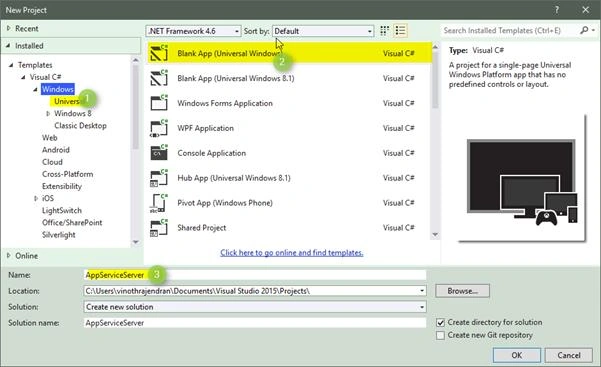Screen dimensions: 601x367
Task: Select Classic Desktop in the tree
Action: (x=80, y=126)
